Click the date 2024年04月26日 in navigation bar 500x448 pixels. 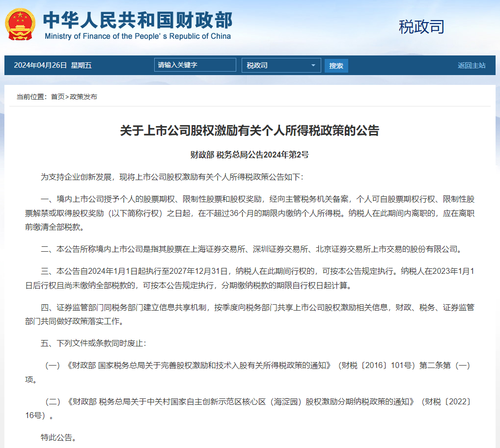pos(40,65)
